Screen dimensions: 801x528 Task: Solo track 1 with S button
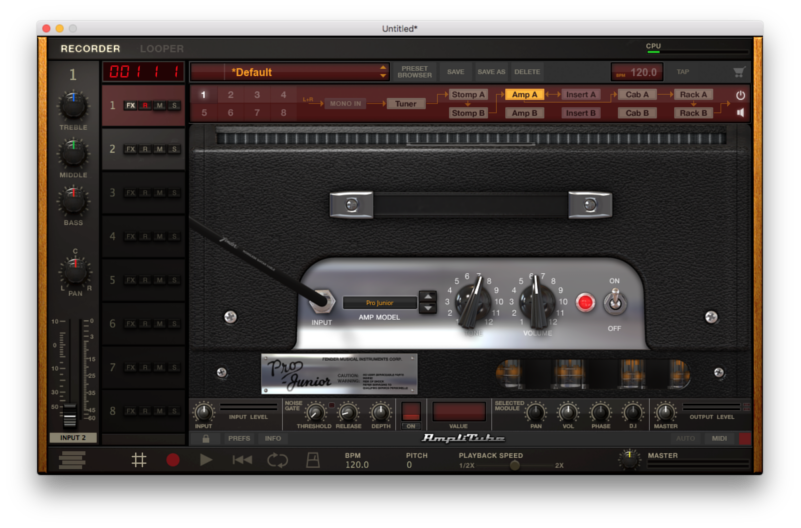coord(174,106)
